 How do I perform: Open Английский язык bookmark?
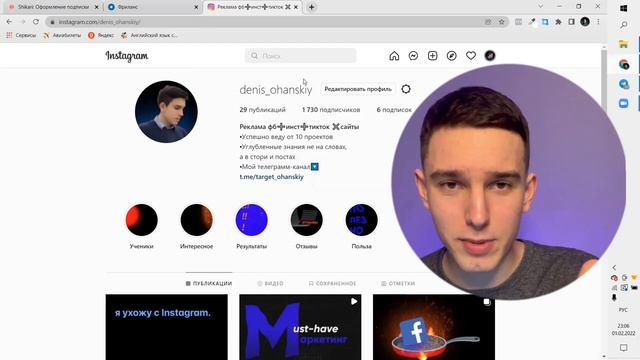pyautogui.click(x=149, y=36)
